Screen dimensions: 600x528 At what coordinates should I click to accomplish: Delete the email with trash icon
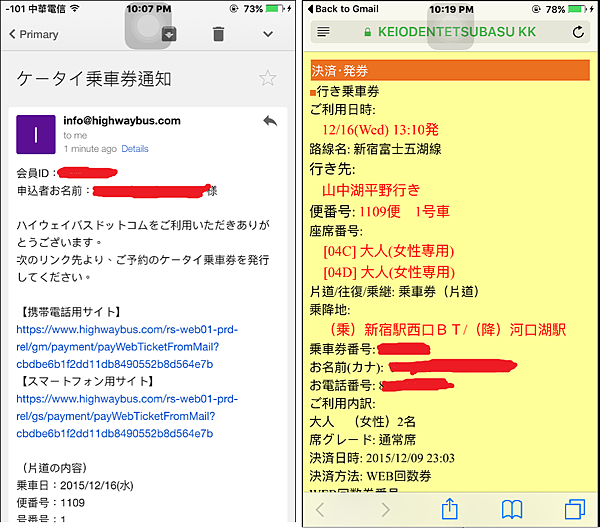pos(218,34)
